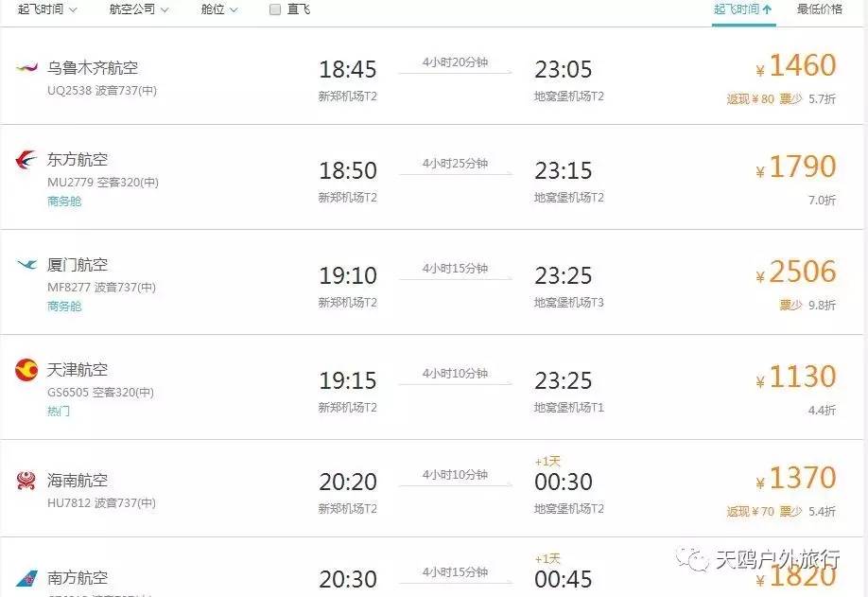Switch to the 最低价格 sort tab
Image resolution: width=868 pixels, height=597 pixels.
(x=819, y=9)
